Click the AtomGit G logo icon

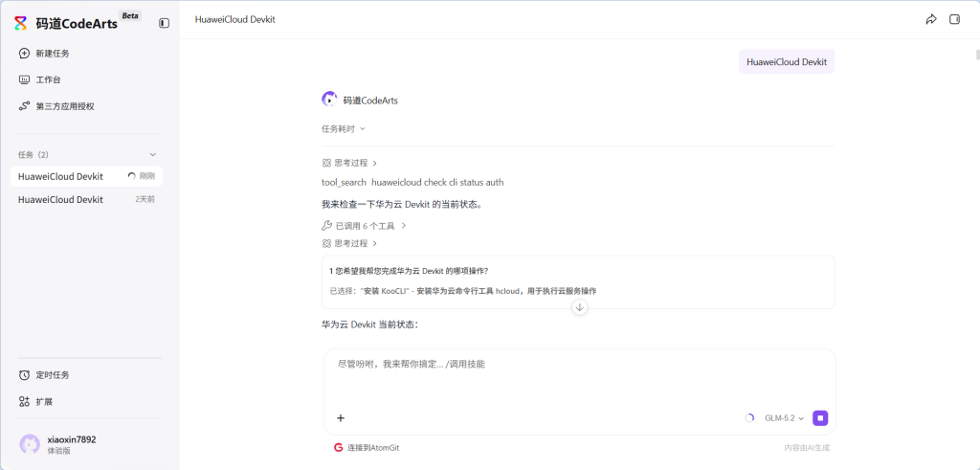(338, 447)
